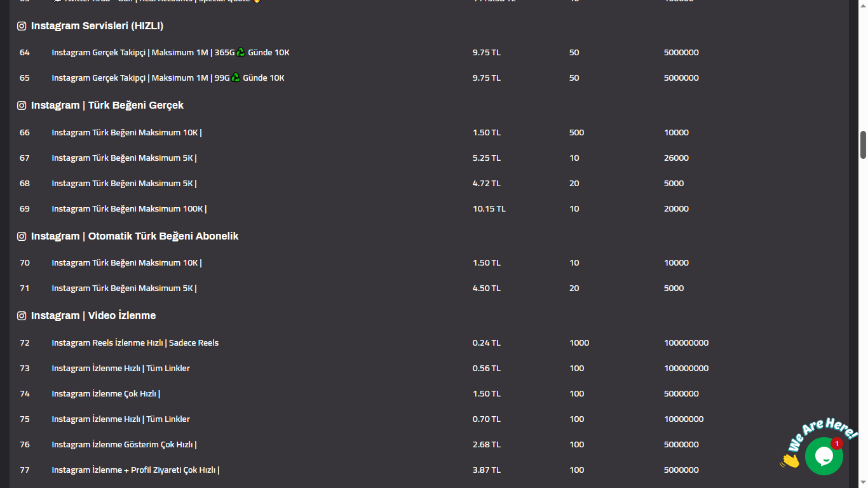
Task: Click the Instagram icon beside Otomatik Türk Beğeni Abonelik
Action: (x=22, y=236)
